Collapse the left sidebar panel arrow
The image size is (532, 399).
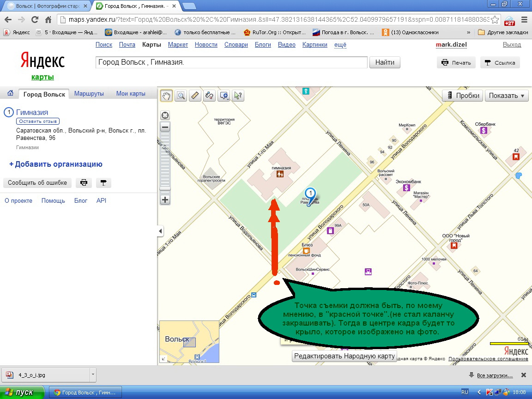pos(160,231)
